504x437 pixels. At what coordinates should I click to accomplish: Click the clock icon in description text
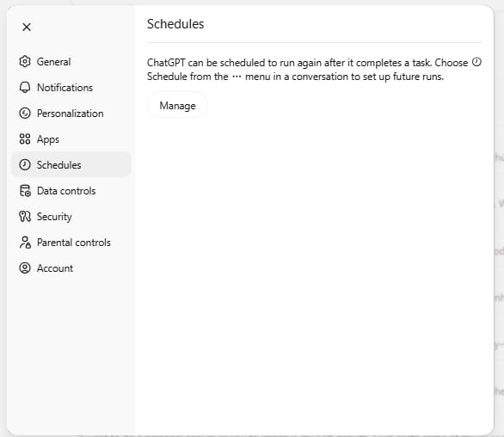coord(476,62)
